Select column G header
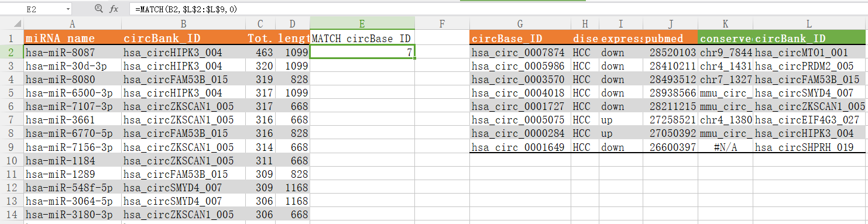This screenshot has width=868, height=224. point(520,23)
